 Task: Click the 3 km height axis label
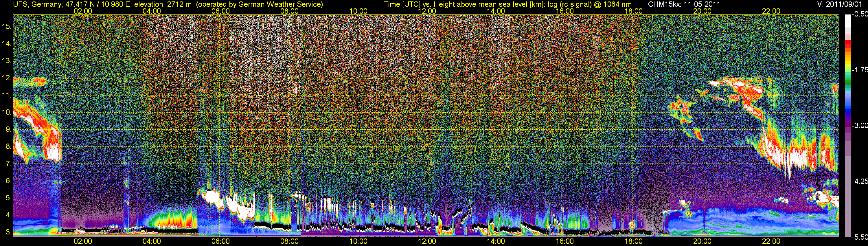8,232
